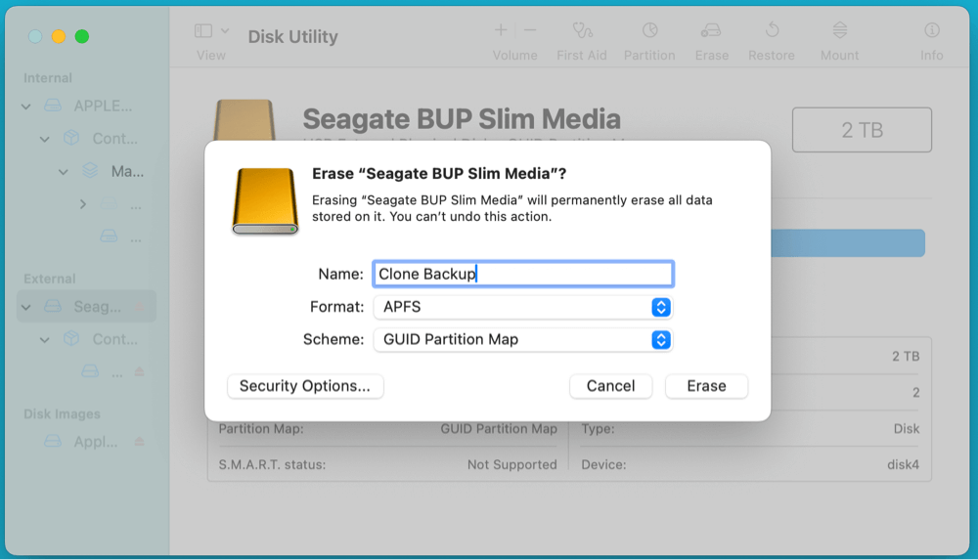Click the Erase button in the dialog
978x560 pixels.
pyautogui.click(x=706, y=386)
